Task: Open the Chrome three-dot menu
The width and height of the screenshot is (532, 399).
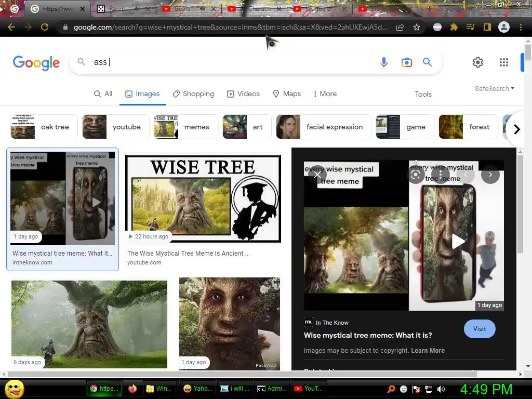Action: (521, 27)
